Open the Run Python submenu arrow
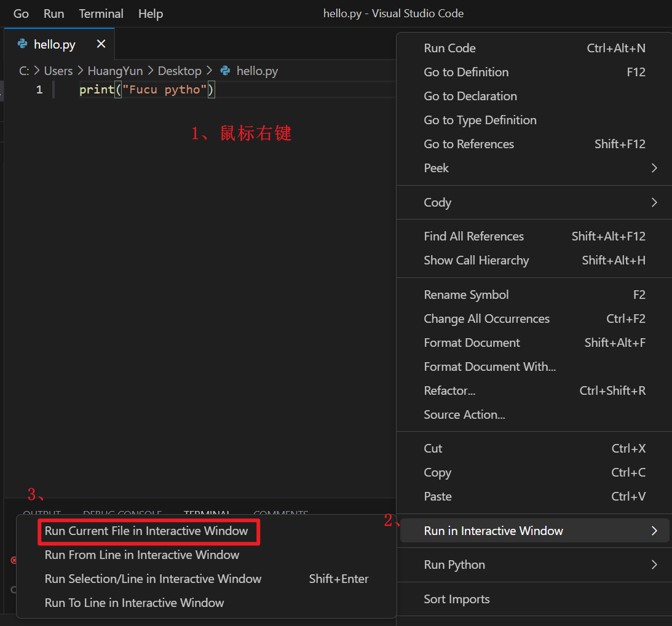 coord(654,565)
